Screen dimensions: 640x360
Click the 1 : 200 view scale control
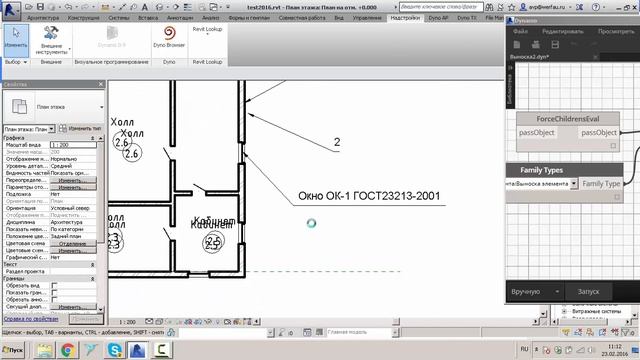point(127,322)
